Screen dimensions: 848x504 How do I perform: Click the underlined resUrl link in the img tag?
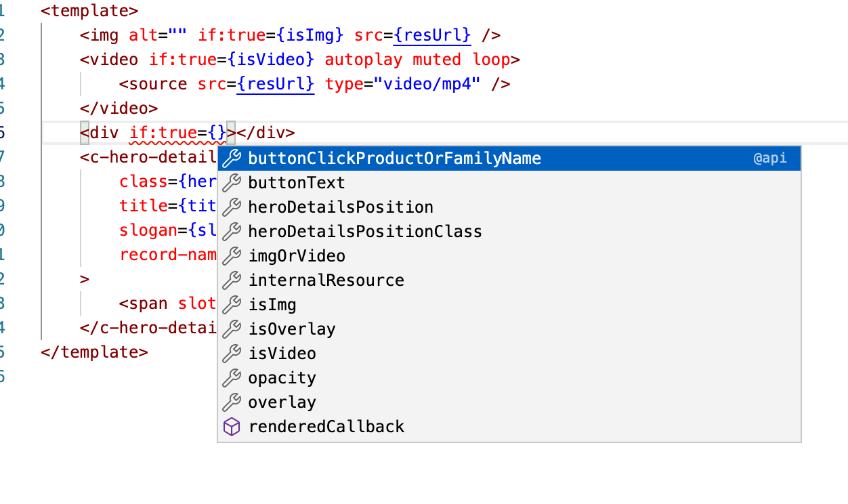point(431,35)
